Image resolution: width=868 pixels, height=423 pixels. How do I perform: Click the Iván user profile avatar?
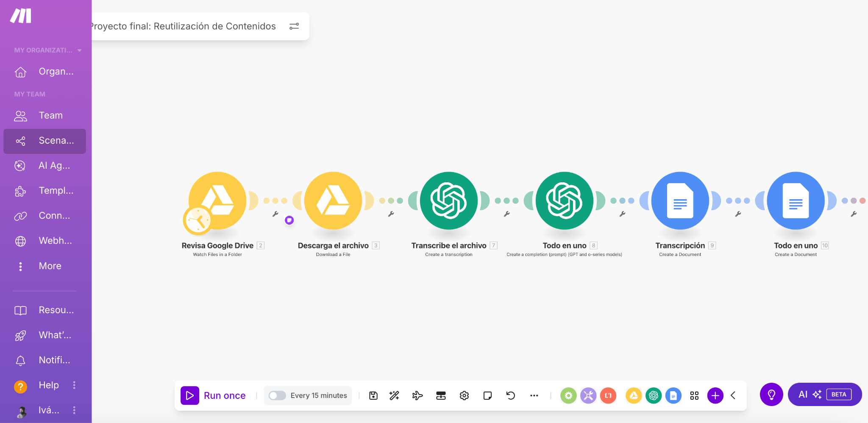(21, 411)
